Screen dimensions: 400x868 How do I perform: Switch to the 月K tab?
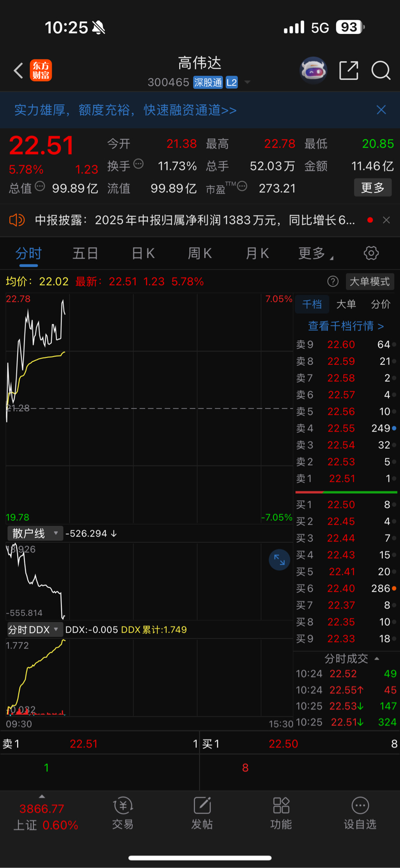257,253
